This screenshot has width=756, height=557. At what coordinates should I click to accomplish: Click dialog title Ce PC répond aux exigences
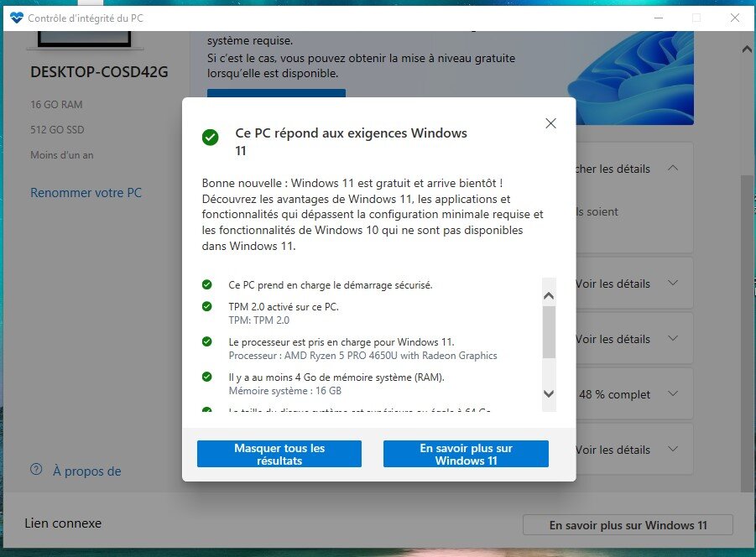pos(351,142)
